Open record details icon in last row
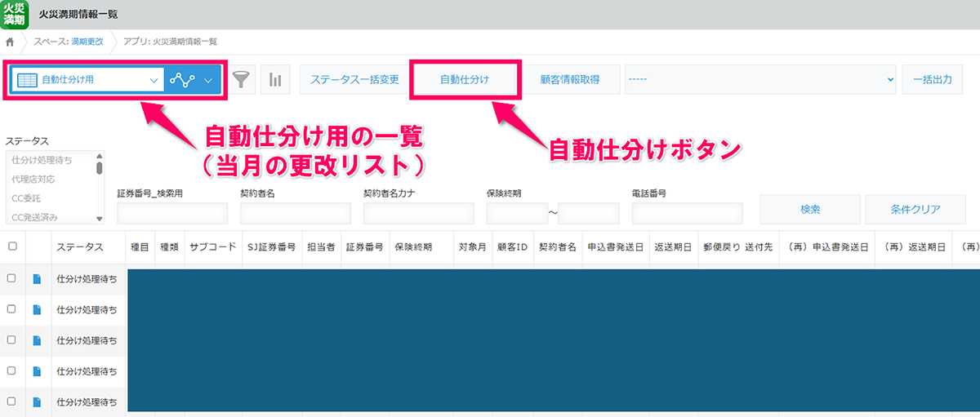 [37, 401]
